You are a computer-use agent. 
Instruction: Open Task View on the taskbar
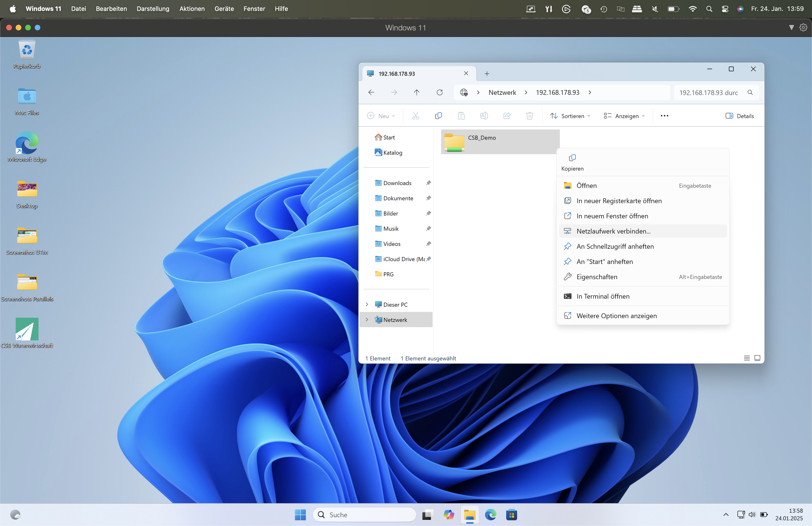pos(427,515)
